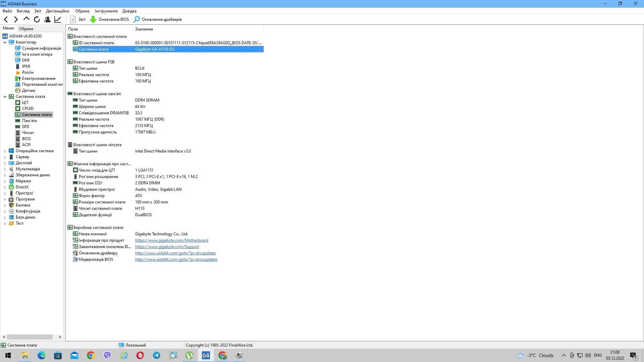644x362 pixels.
Task: Select the Пам'ять tree item
Action: coord(29,121)
